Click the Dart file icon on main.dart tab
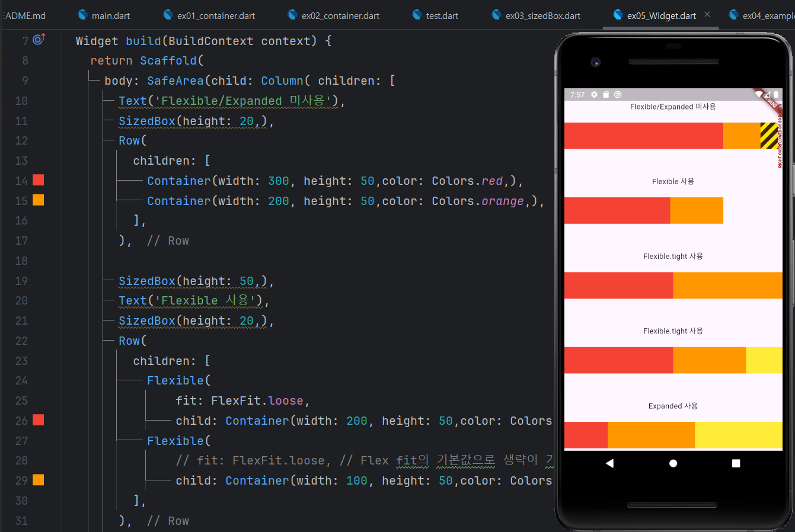Viewport: 795px width, 532px height. click(x=83, y=15)
